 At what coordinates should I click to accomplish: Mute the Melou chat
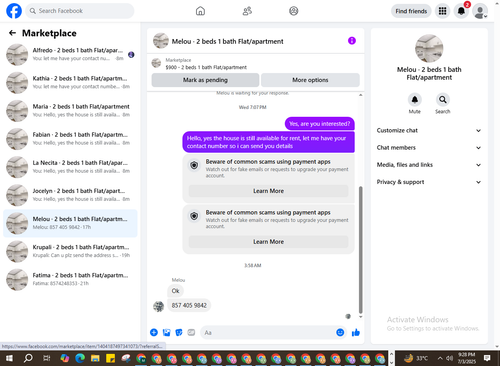(x=415, y=99)
